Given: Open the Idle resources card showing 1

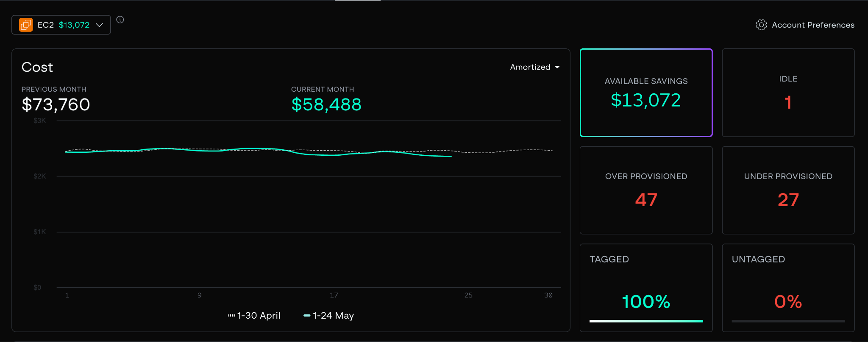Looking at the screenshot, I should pyautogui.click(x=788, y=93).
